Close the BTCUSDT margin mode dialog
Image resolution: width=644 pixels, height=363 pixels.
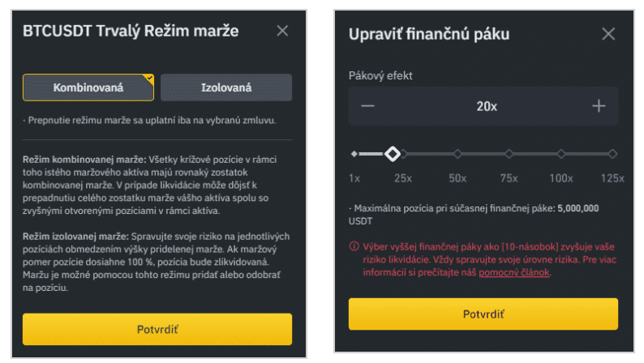282,32
